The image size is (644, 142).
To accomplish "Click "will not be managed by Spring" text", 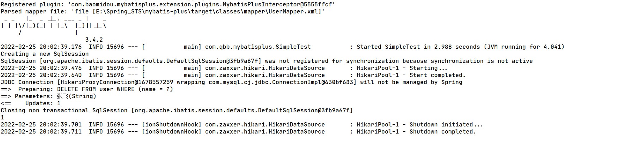I will click(411, 82).
